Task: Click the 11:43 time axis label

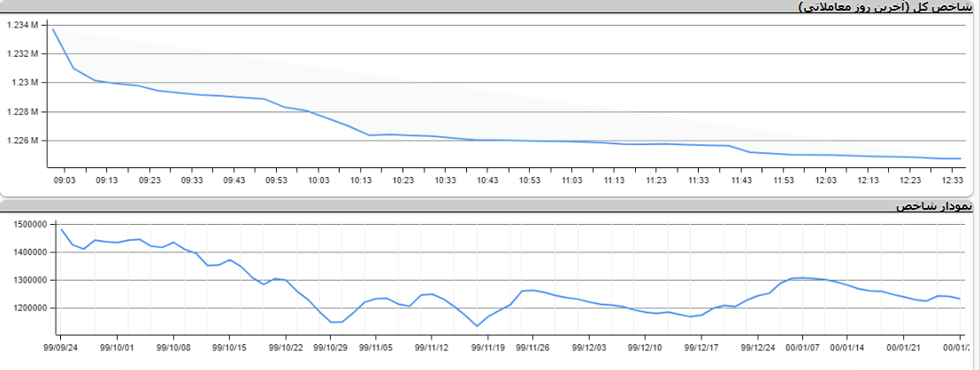Action: 741,180
